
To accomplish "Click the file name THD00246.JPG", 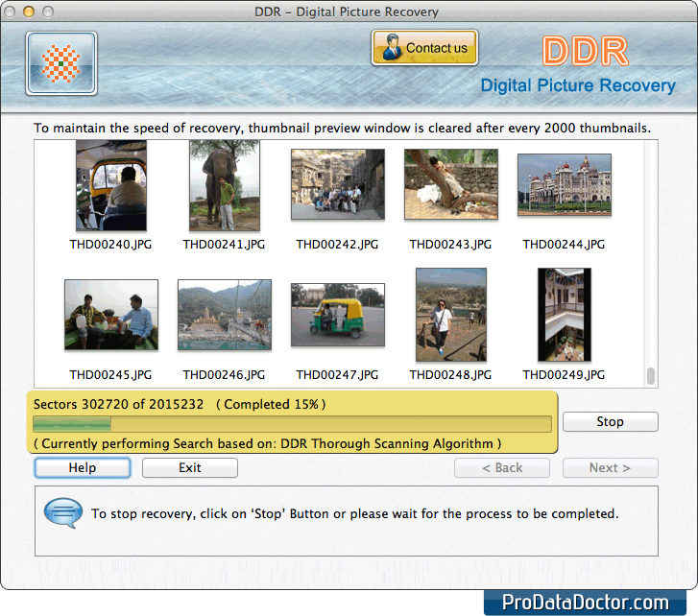I will point(224,375).
